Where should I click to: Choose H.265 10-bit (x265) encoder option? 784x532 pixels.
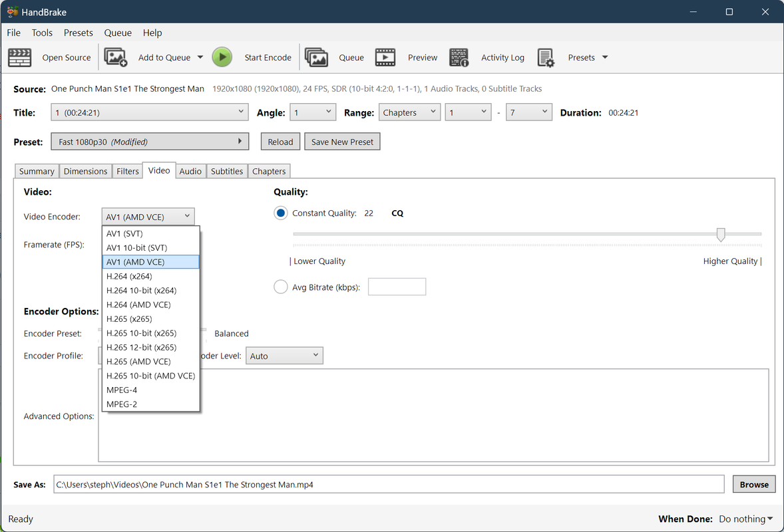150,333
